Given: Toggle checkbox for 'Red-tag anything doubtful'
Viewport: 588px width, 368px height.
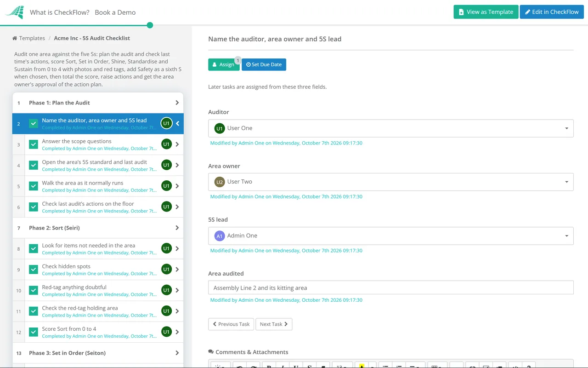Looking at the screenshot, I should coord(34,290).
